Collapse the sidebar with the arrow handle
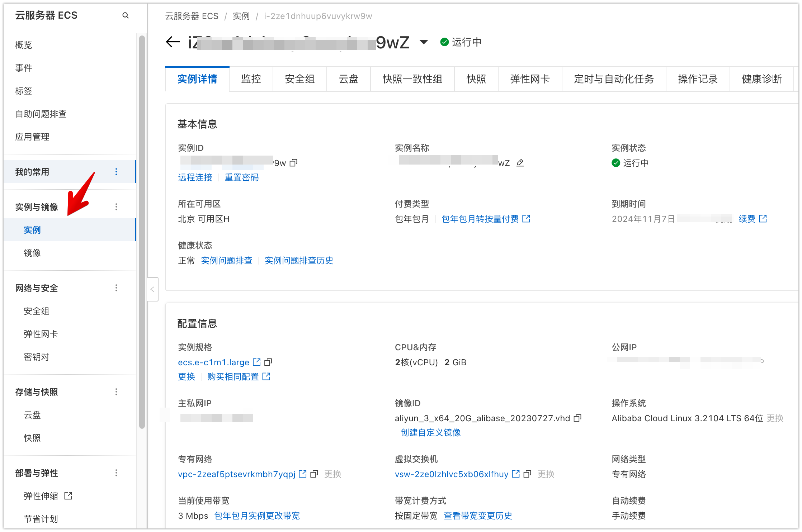This screenshot has width=802, height=532. click(x=152, y=289)
